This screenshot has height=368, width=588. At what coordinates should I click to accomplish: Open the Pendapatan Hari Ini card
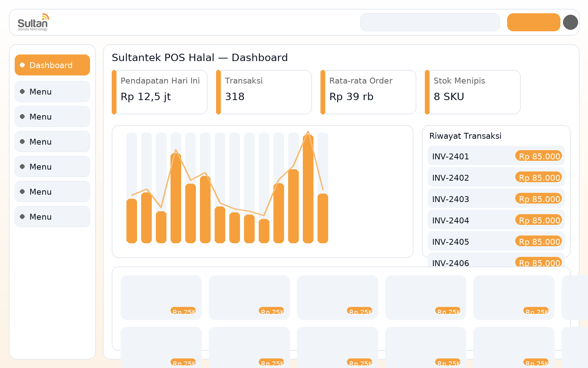click(159, 92)
